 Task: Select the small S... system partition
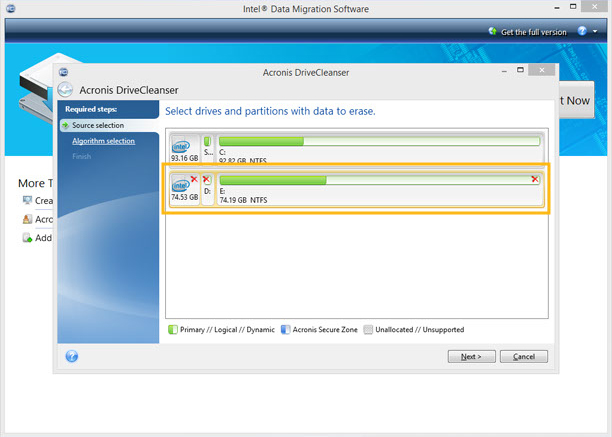[x=208, y=149]
